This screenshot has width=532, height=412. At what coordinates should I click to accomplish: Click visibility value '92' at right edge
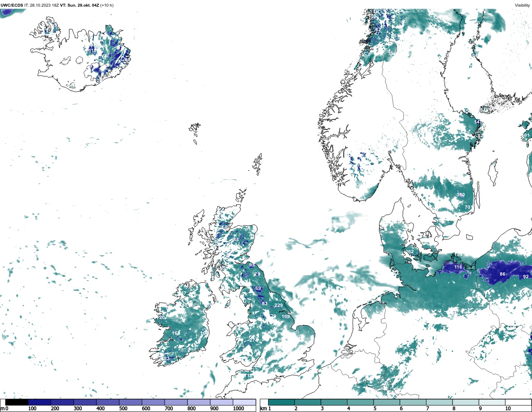pos(526,276)
